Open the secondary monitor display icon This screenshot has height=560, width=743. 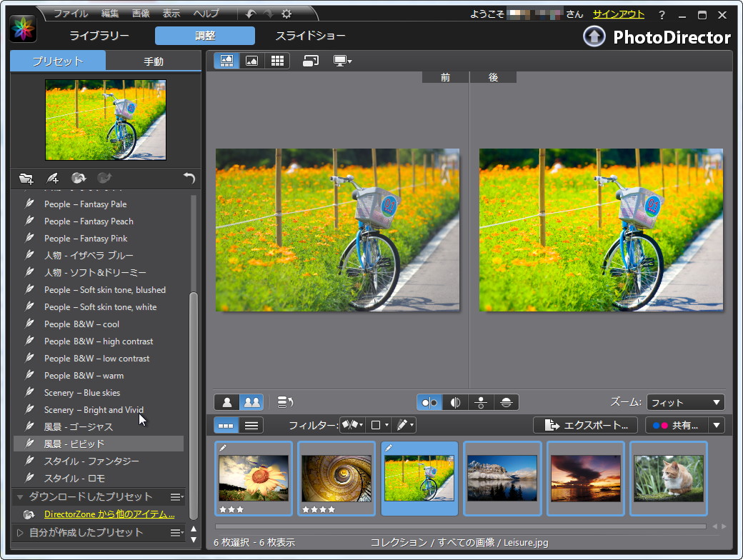pyautogui.click(x=341, y=61)
